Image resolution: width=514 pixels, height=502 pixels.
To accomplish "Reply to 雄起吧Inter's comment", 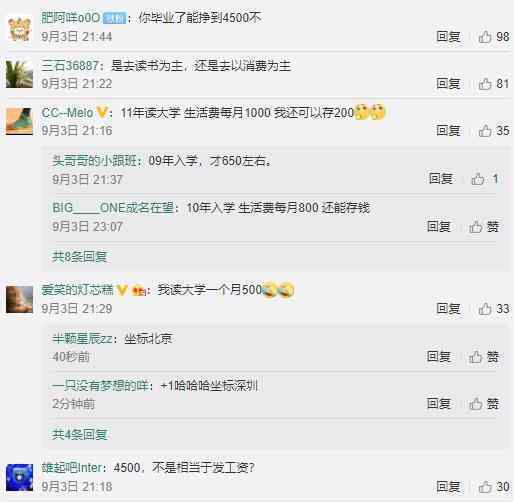I will [448, 487].
